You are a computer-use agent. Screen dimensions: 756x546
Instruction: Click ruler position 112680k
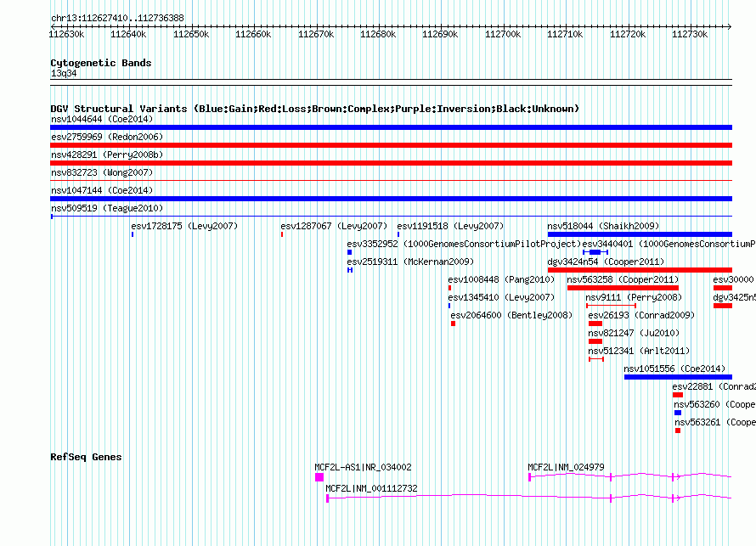pos(378,34)
